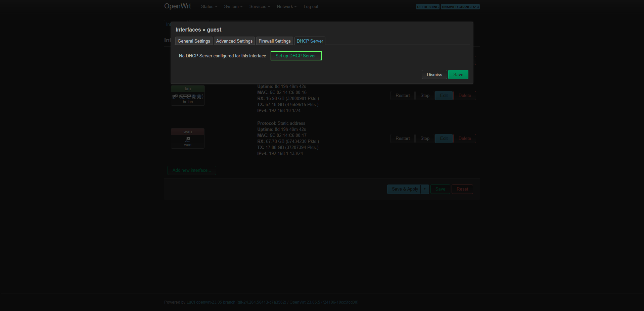Click the Save & Apply button
Screen dimensions: 644x311
coord(405,189)
